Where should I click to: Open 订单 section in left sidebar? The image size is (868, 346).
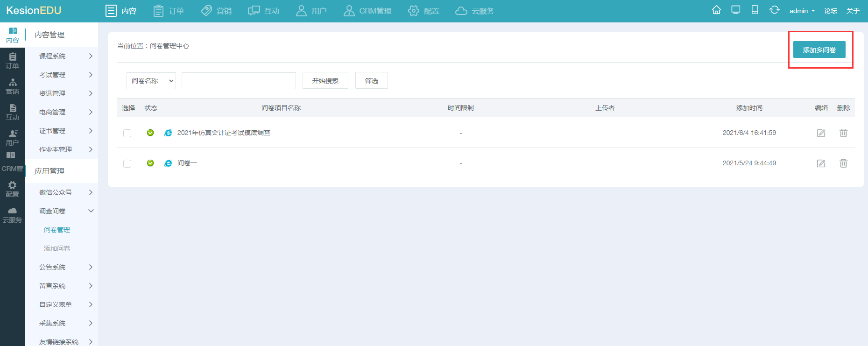(13, 61)
